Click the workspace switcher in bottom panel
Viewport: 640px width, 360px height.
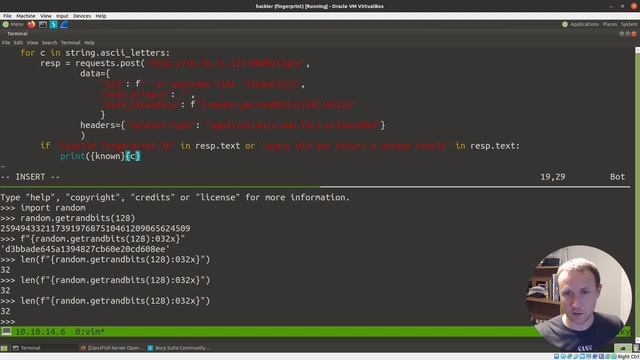(623, 348)
